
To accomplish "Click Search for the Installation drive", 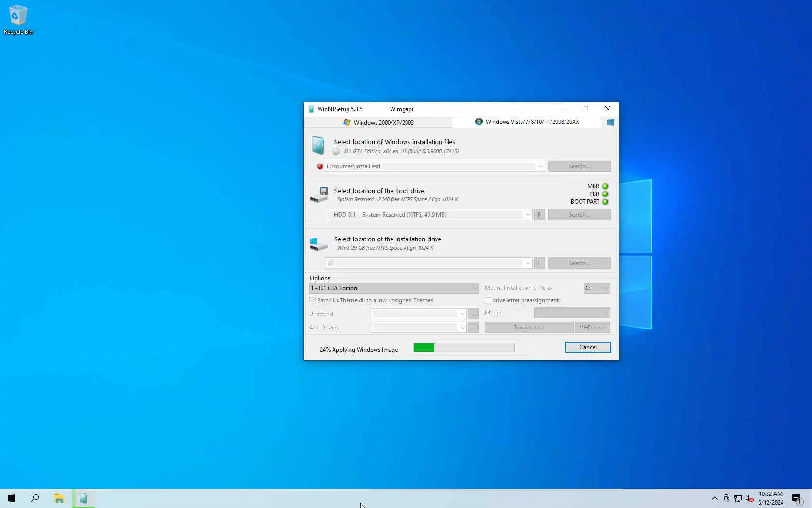I will (x=580, y=263).
